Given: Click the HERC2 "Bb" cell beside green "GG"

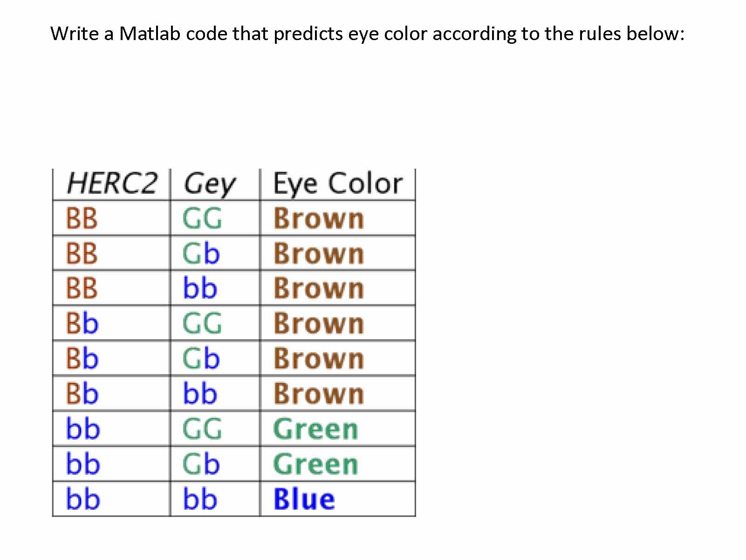Looking at the screenshot, I should click(x=82, y=323).
